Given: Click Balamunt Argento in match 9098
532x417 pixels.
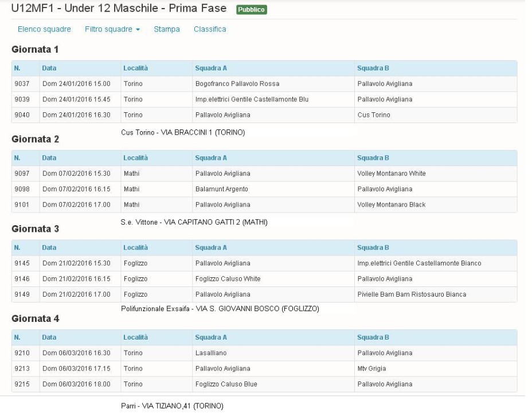Looking at the screenshot, I should click(221, 189).
